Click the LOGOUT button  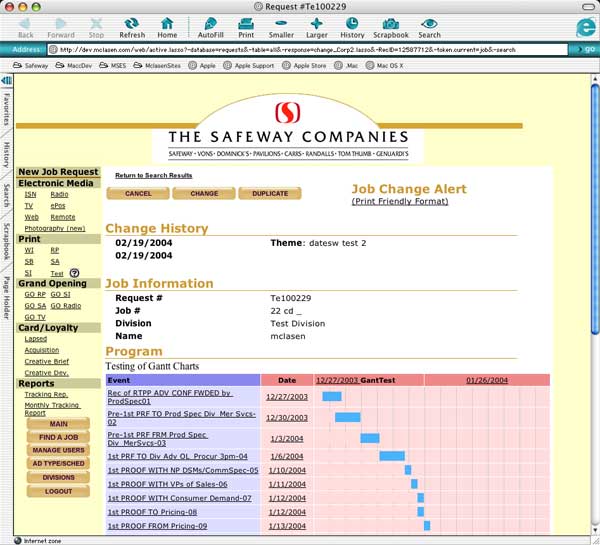(x=58, y=491)
